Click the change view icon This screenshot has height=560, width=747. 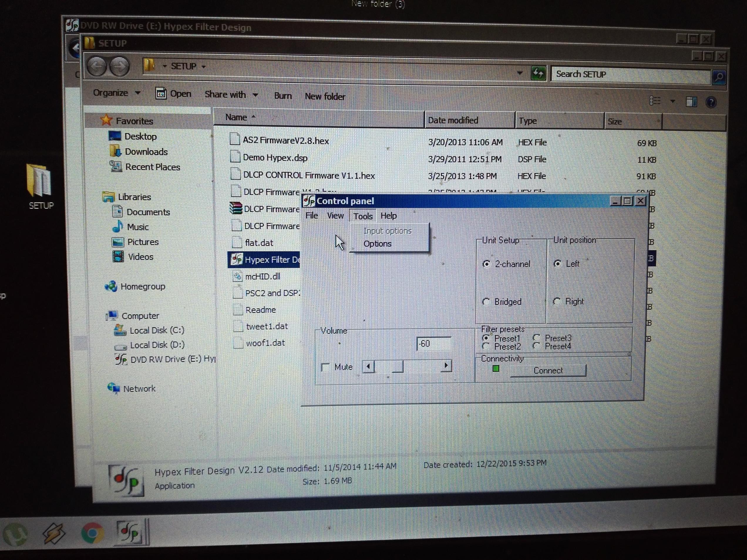coord(655,101)
